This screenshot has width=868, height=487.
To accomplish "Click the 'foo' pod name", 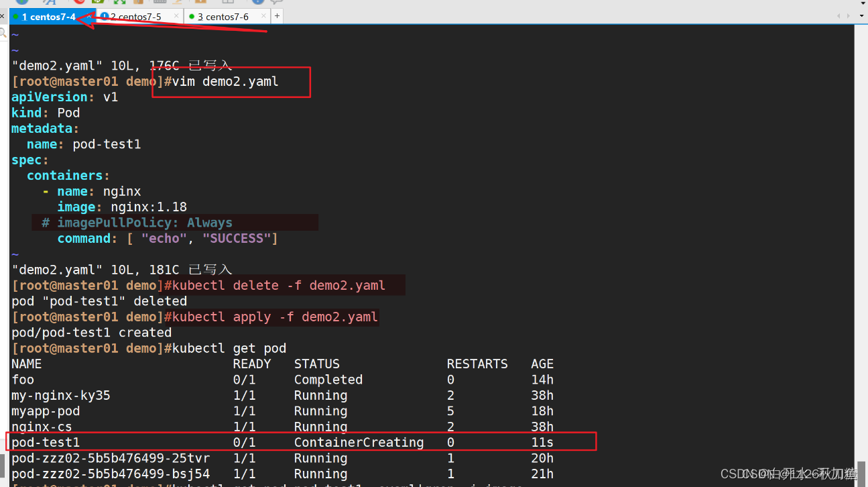I will click(x=23, y=380).
